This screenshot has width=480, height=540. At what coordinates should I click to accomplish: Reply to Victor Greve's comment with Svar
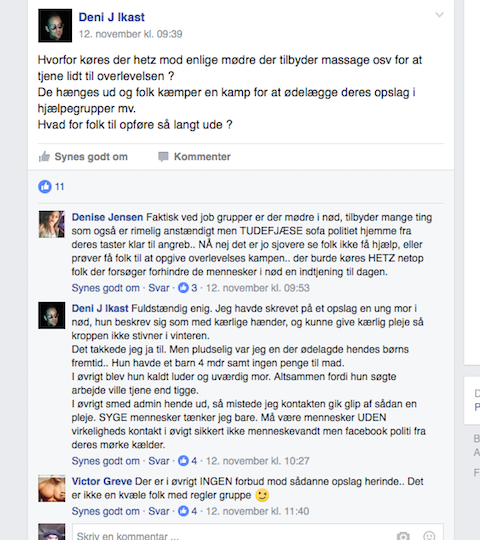(x=159, y=511)
